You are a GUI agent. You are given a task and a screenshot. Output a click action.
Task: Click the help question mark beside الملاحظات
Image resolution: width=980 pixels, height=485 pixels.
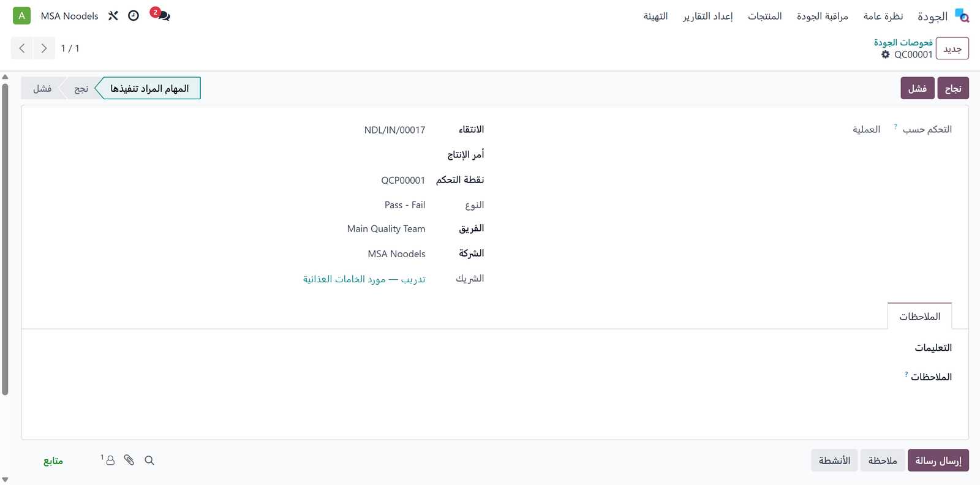click(x=907, y=374)
